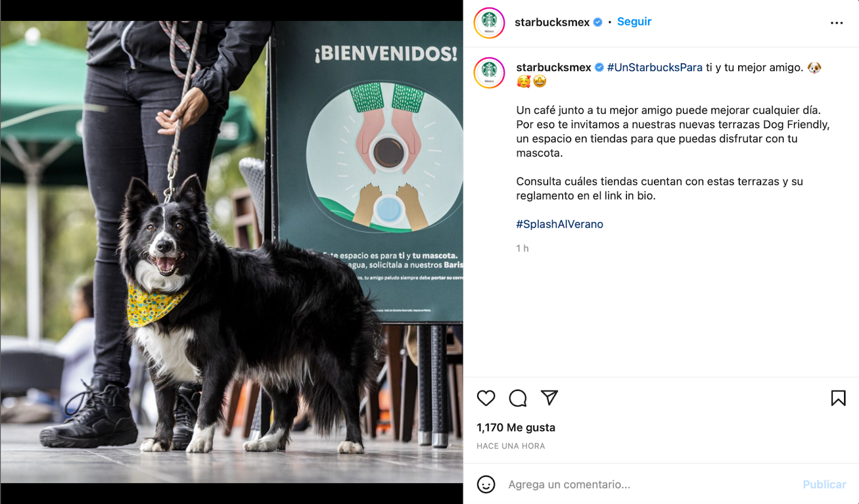859x504 pixels.
Task: Open comments via the speech bubble icon
Action: (x=518, y=398)
